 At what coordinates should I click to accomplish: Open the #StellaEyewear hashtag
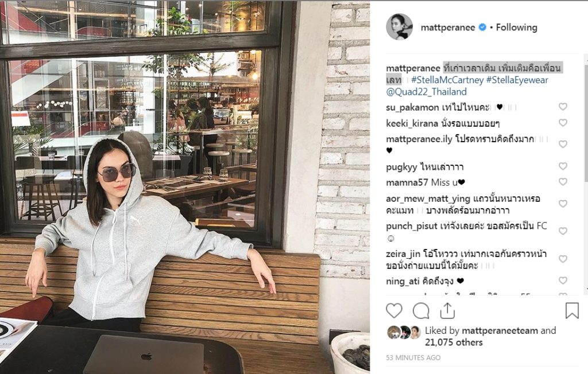tap(517, 80)
